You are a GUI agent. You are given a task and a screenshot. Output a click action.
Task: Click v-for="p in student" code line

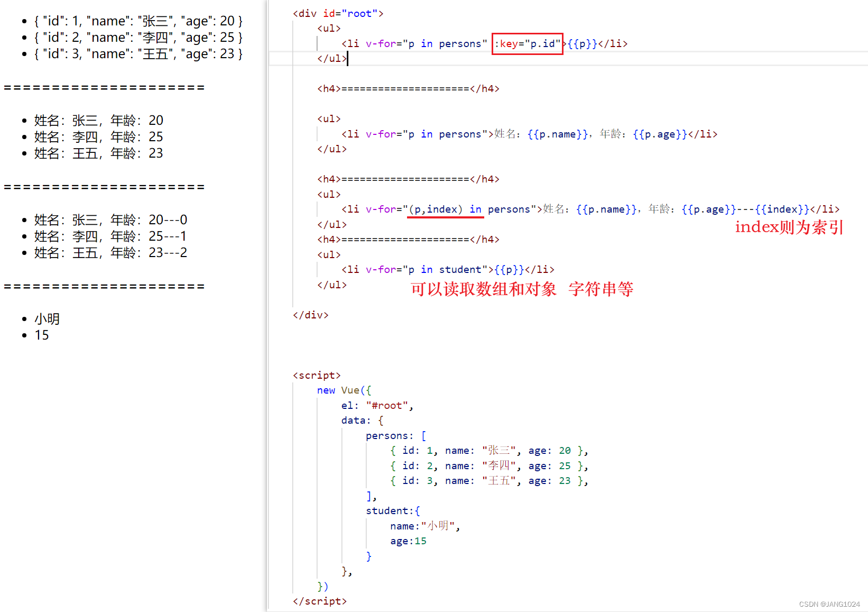click(x=448, y=270)
